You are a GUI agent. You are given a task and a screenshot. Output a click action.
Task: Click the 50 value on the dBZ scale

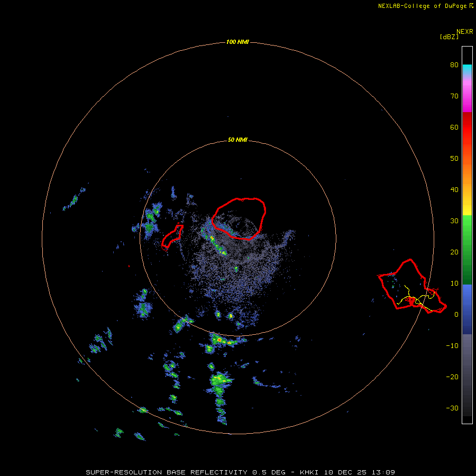454,159
